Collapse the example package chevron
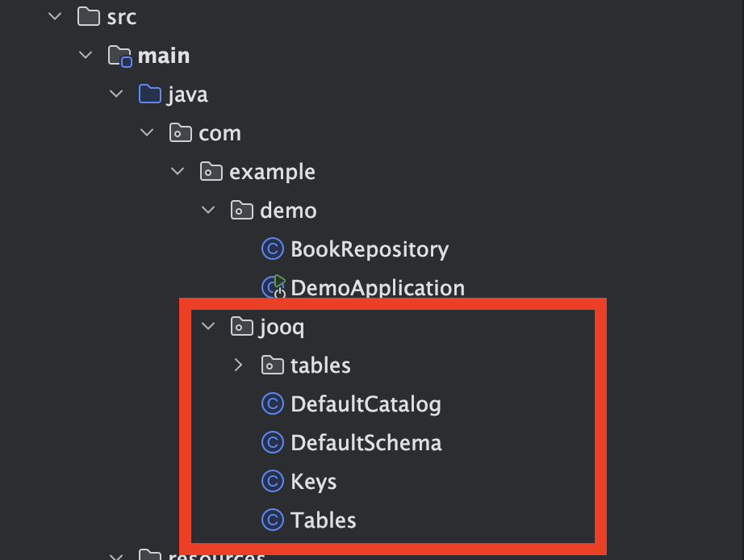Image resolution: width=744 pixels, height=560 pixels. pos(178,171)
